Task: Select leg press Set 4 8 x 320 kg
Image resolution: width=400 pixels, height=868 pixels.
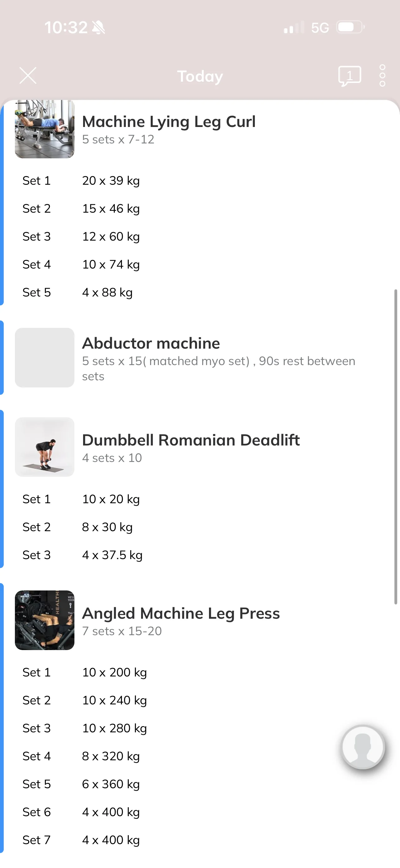Action: [x=81, y=756]
